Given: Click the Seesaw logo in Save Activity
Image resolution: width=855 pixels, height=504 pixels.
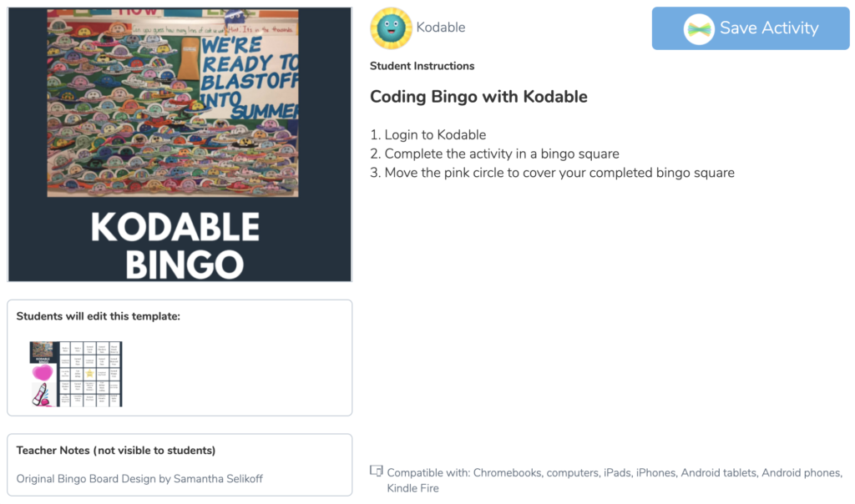Looking at the screenshot, I should point(699,29).
